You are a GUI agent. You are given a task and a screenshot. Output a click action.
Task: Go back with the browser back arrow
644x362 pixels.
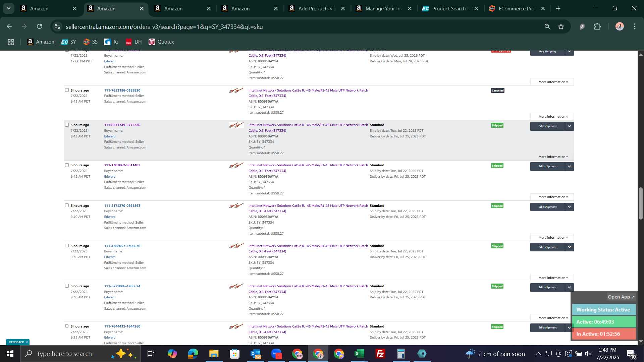coord(9,26)
